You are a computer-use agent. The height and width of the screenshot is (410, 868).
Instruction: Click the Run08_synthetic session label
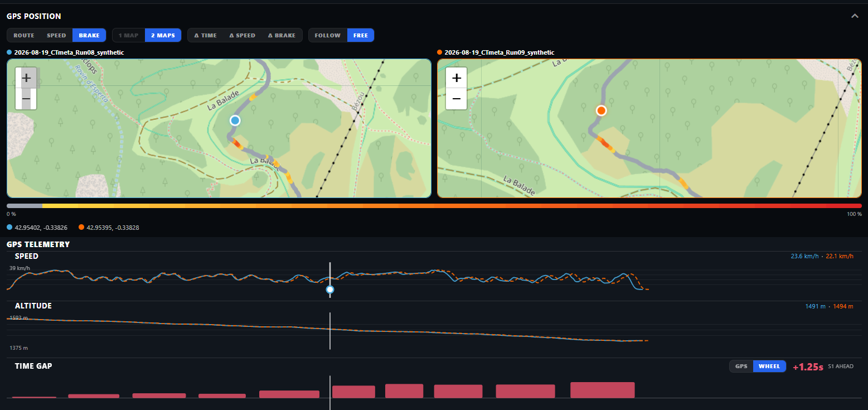(69, 52)
